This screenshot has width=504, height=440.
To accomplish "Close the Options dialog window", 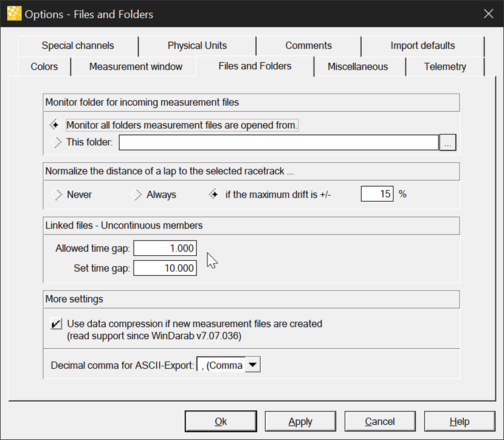I will coord(488,13).
